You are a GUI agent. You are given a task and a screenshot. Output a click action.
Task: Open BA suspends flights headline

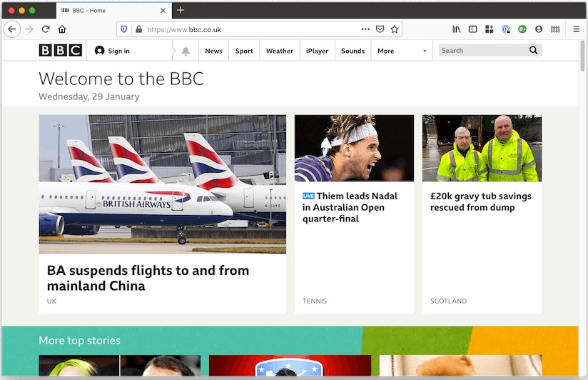[148, 278]
